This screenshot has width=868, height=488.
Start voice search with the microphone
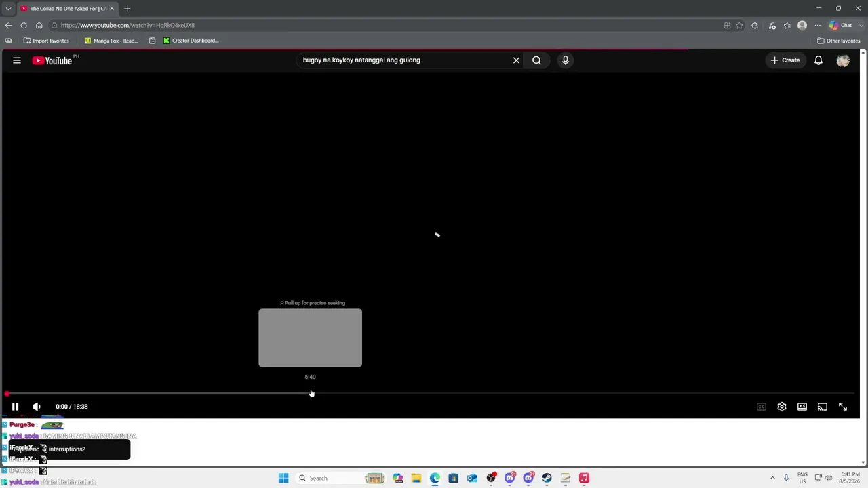565,60
